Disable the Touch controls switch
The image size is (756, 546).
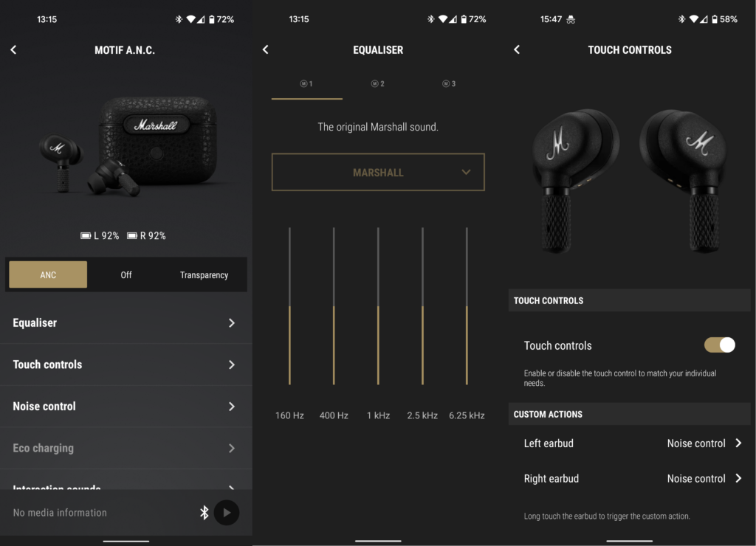(719, 345)
